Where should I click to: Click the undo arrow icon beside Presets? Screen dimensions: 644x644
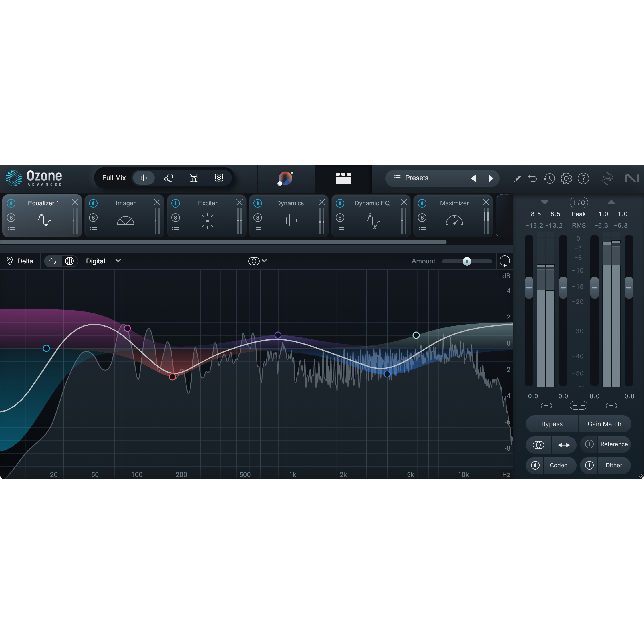(x=532, y=178)
